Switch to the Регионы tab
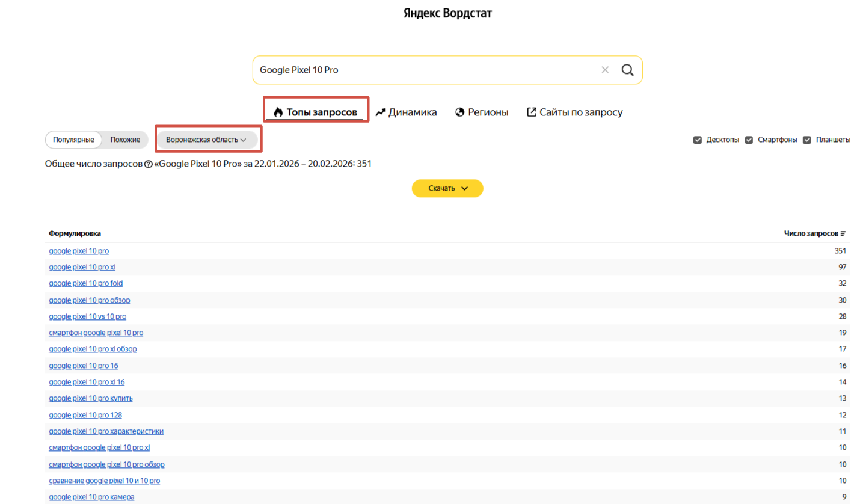This screenshot has height=504, width=866. coord(488,112)
